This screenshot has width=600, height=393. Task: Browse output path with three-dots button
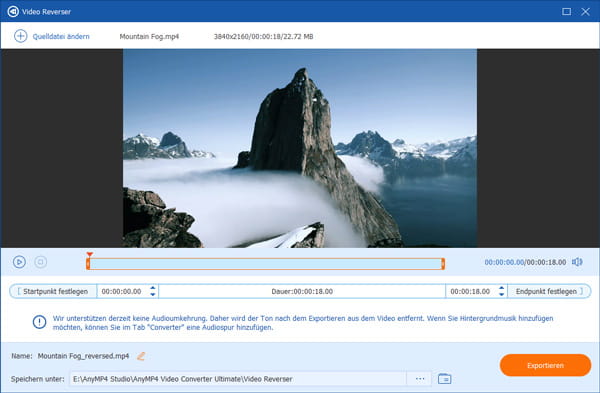coord(420,379)
